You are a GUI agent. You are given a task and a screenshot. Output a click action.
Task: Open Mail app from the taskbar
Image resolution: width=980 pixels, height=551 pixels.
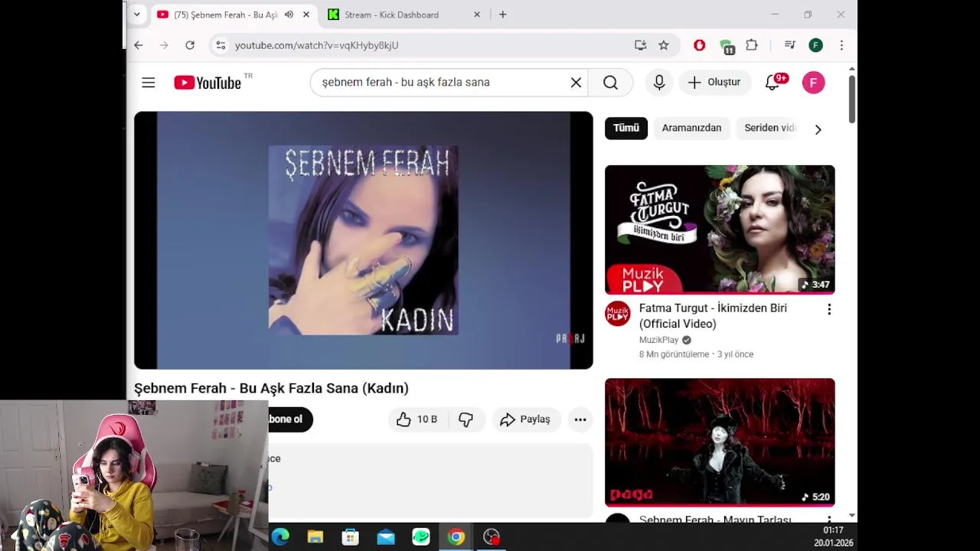click(386, 537)
